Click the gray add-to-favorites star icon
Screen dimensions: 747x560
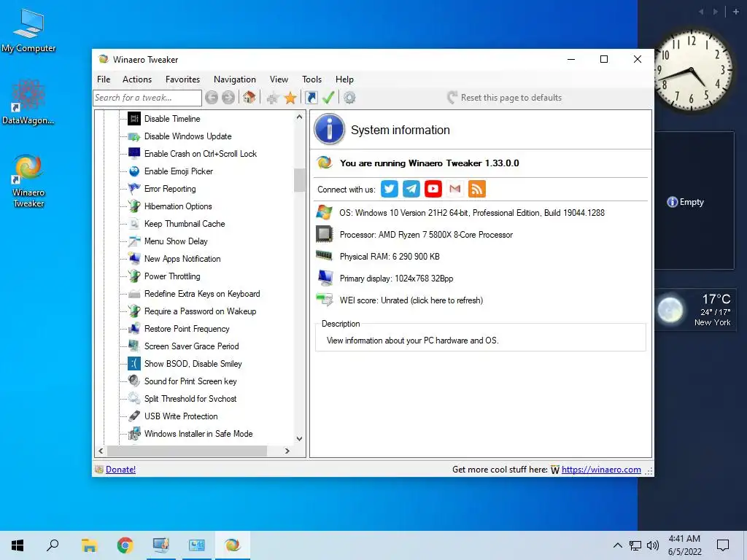[x=273, y=98]
